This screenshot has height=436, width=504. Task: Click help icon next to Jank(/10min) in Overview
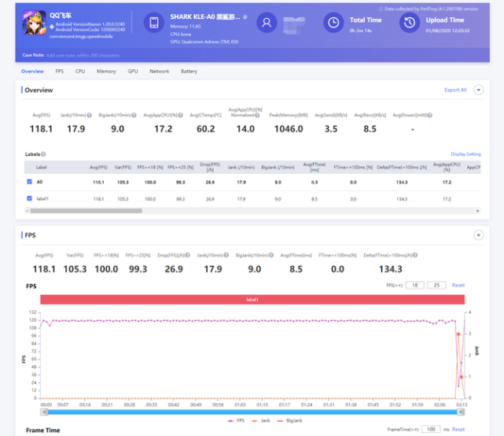[x=87, y=116]
